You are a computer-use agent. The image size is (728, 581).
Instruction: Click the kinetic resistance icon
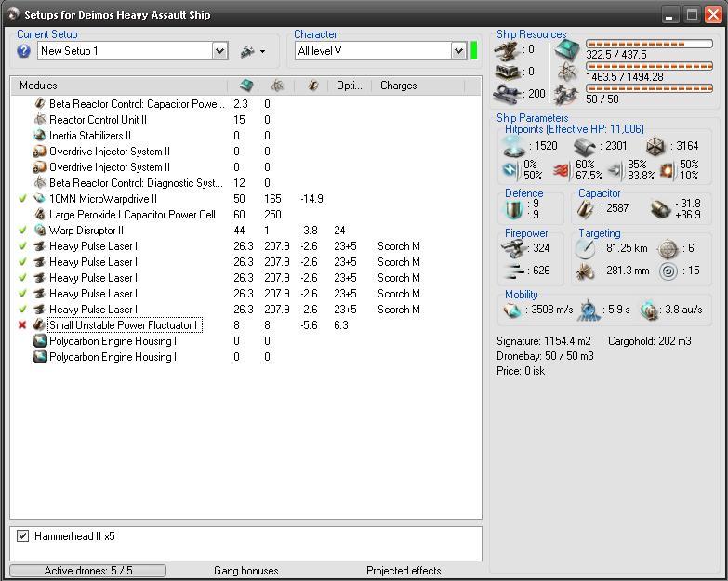click(x=615, y=170)
